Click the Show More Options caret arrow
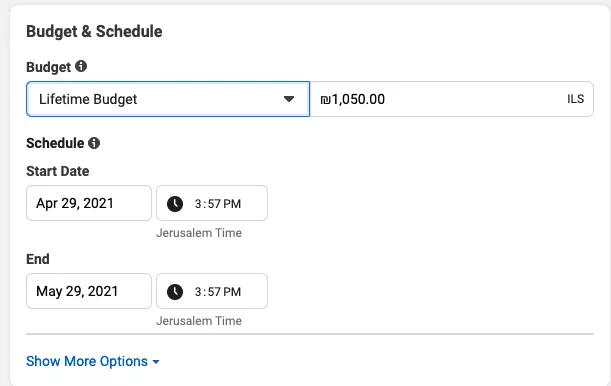 [x=156, y=362]
